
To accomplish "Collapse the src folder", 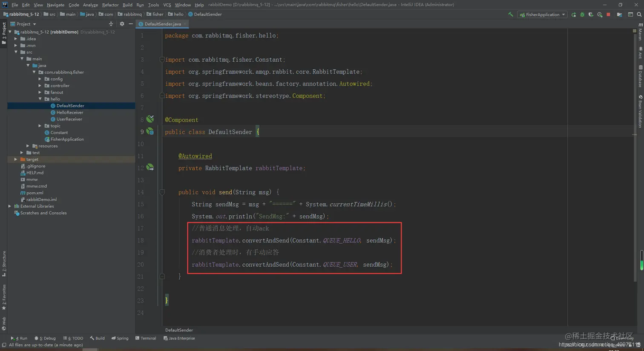I will coord(16,52).
